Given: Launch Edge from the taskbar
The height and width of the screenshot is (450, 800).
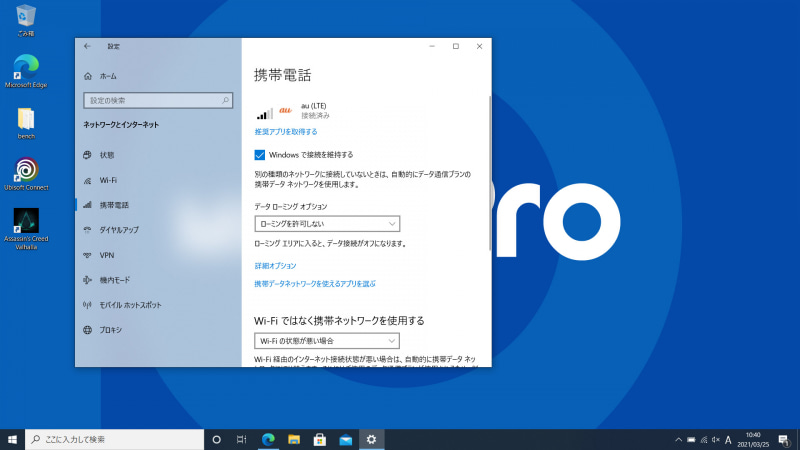Looking at the screenshot, I should [268, 439].
